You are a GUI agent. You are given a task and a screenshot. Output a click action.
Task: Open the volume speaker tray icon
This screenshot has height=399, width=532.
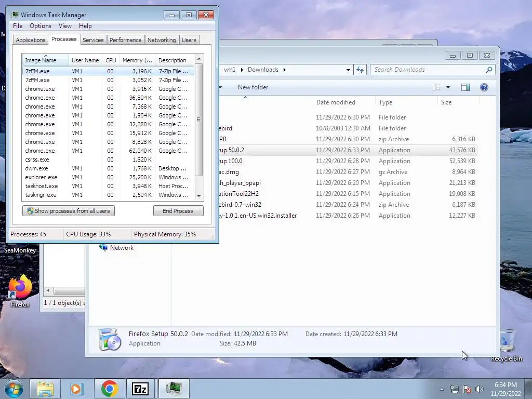coord(480,390)
